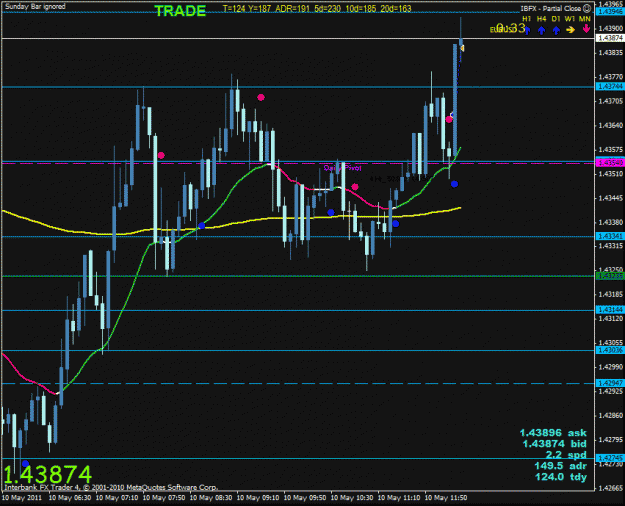
Task: Click the 10 May 10:30 time label
Action: 352,498
